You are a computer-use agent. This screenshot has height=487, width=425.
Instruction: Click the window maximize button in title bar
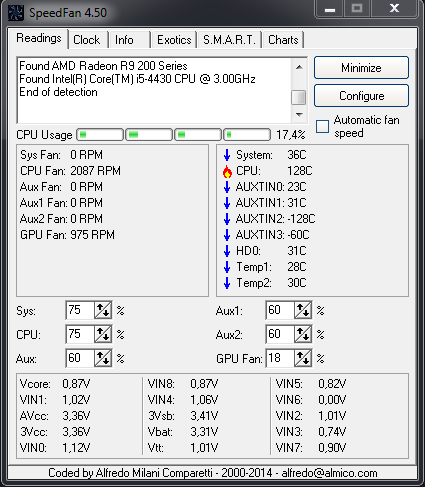[357, 8]
